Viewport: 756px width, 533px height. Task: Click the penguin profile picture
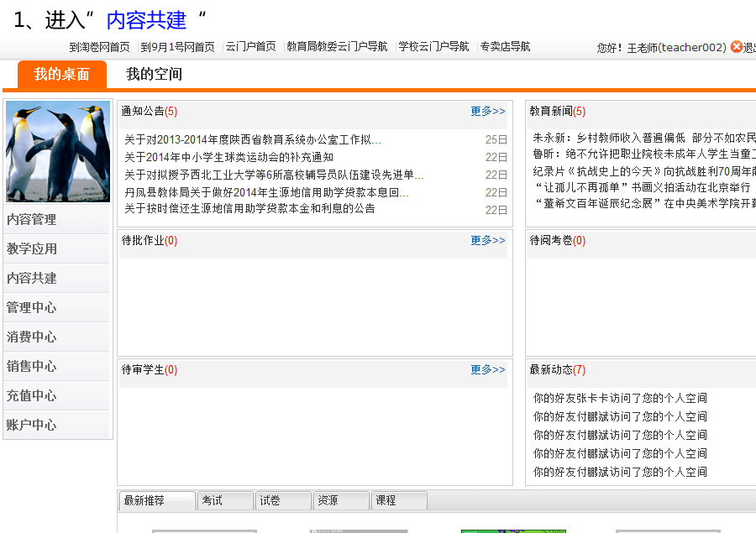point(58,152)
